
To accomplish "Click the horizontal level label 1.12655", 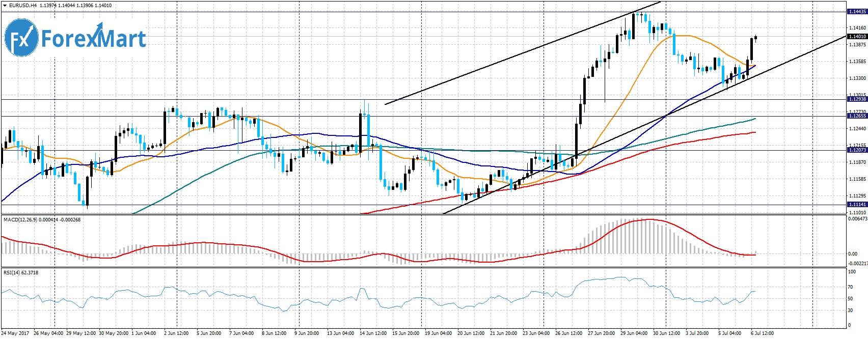I will coord(857,116).
